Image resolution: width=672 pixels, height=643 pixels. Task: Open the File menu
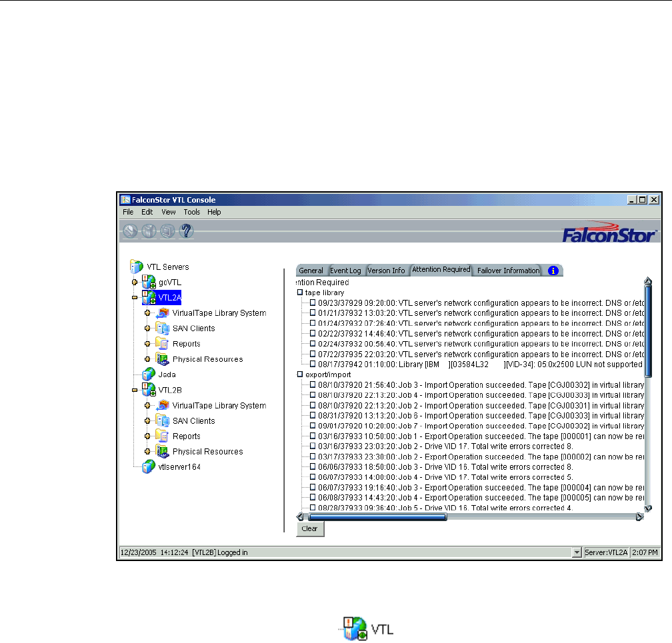point(128,212)
